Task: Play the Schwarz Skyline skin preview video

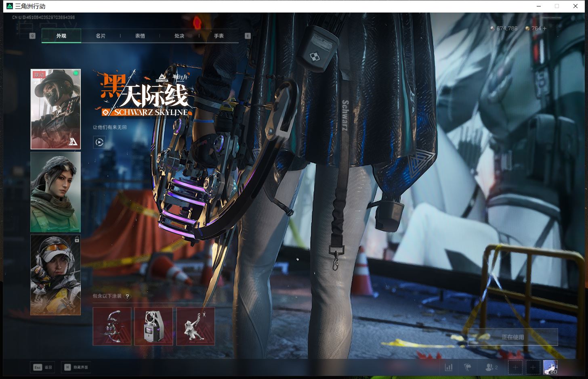Action: tap(99, 142)
